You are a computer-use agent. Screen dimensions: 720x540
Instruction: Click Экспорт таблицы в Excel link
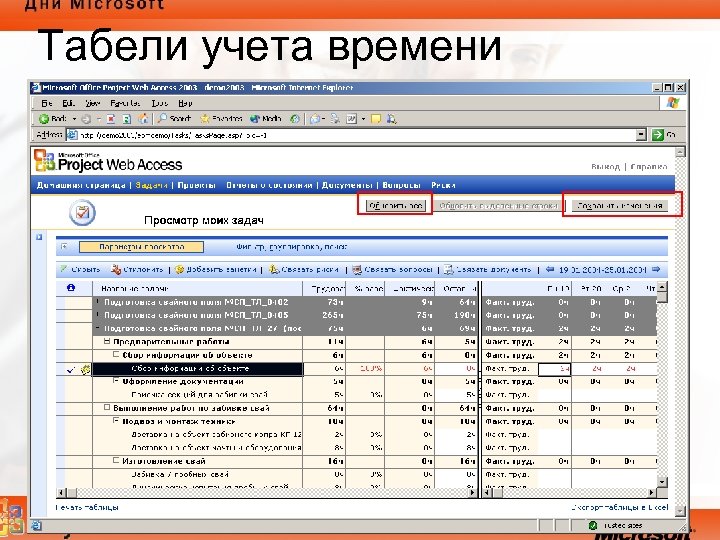coord(619,507)
